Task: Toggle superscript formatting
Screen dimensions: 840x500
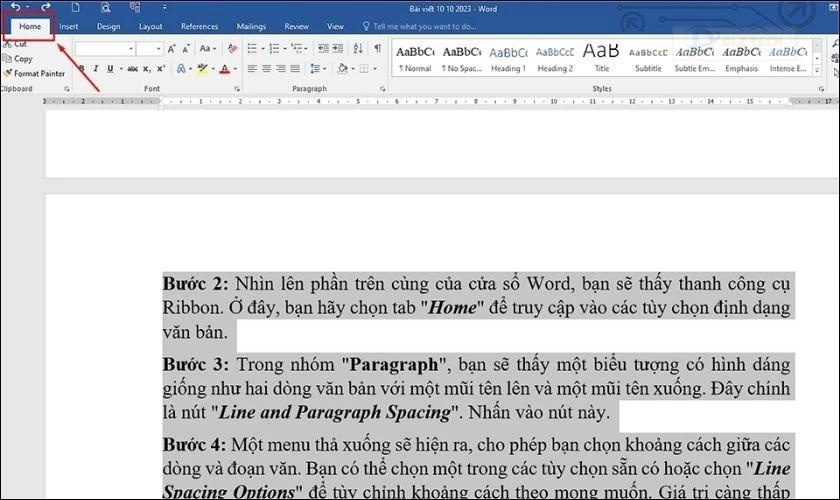Action: pyautogui.click(x=161, y=69)
